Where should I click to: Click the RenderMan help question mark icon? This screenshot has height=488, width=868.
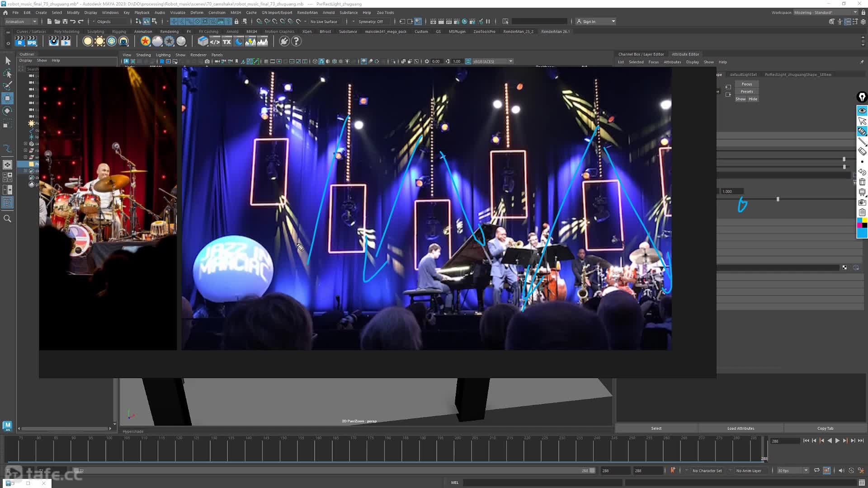pos(296,42)
